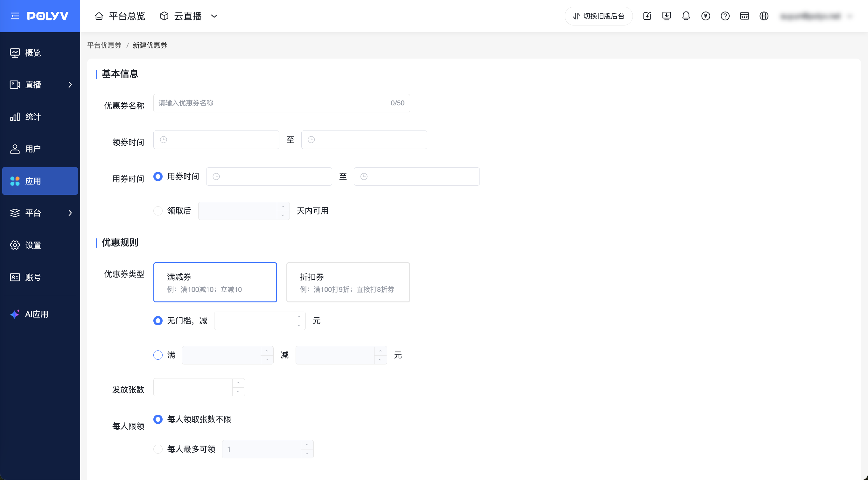
Task: Click the download client monitor icon
Action: point(667,16)
